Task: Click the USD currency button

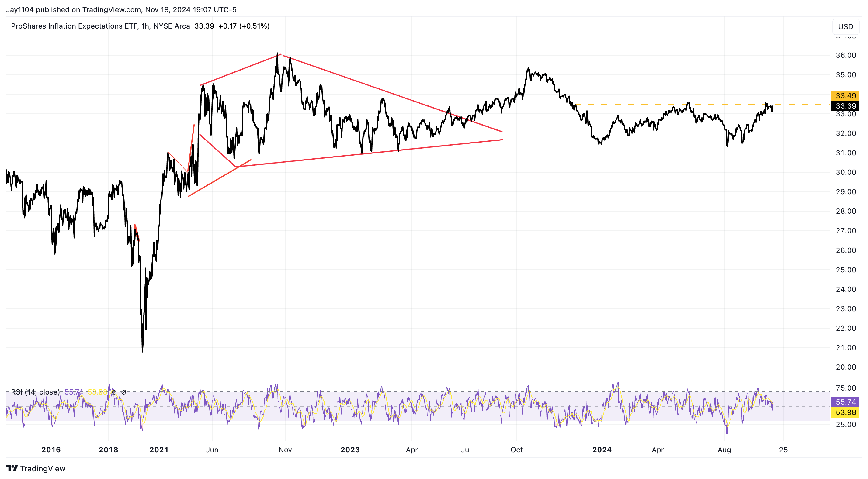Action: (x=845, y=27)
